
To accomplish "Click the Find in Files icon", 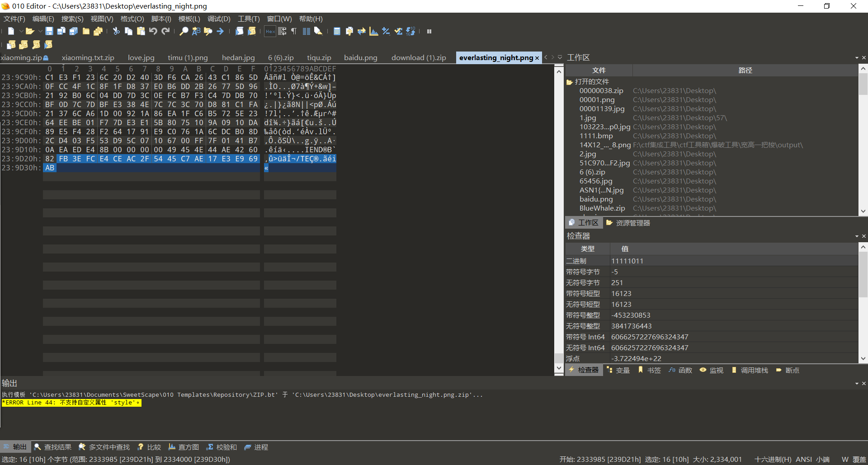I will point(208,31).
